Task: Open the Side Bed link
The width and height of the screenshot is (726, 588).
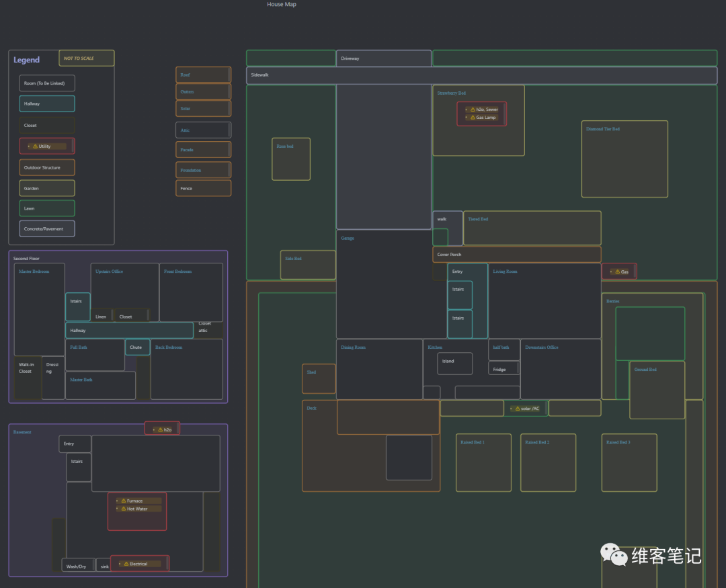Action: 293,259
